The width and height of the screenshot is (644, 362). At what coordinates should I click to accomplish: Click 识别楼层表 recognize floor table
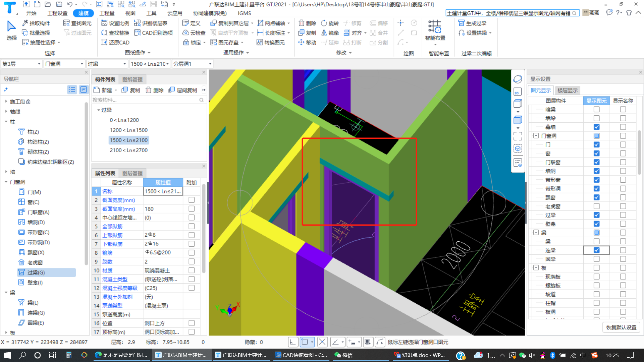tap(151, 23)
